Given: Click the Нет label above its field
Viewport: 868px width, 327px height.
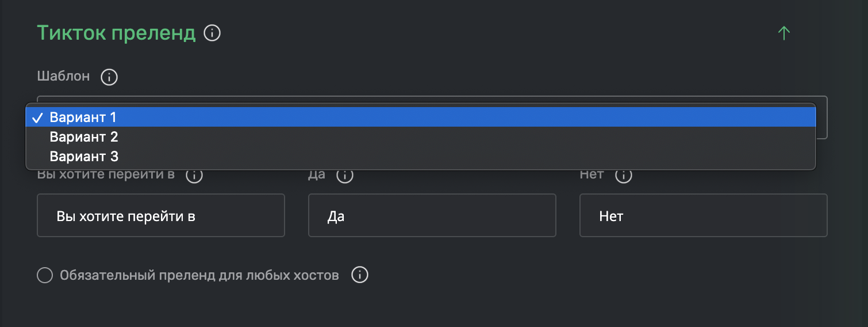Looking at the screenshot, I should 592,174.
